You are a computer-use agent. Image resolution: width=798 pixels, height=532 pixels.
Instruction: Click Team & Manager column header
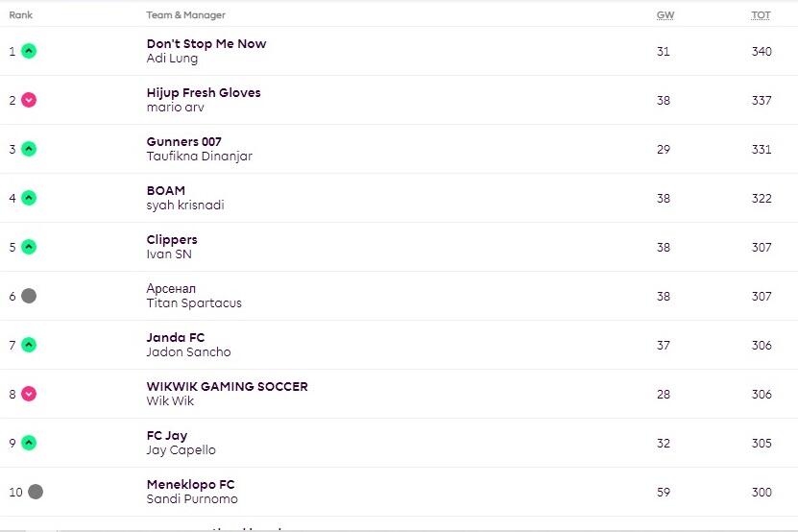tap(186, 15)
